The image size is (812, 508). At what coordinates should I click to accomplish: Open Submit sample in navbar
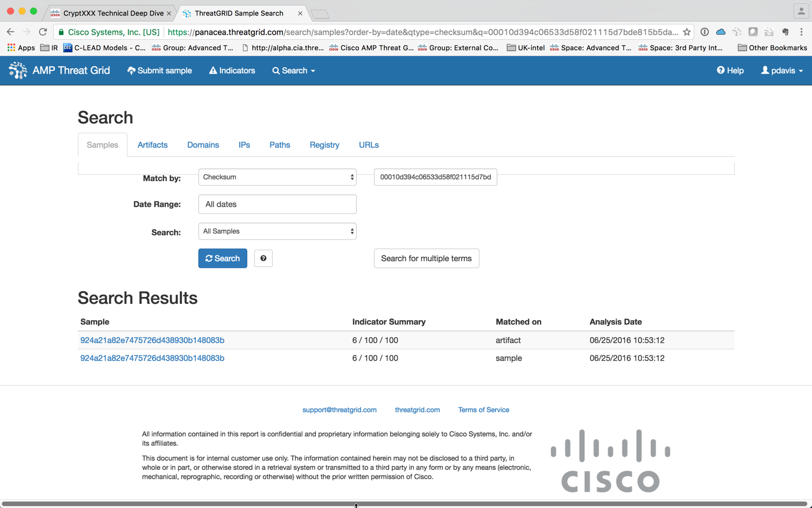click(x=160, y=70)
